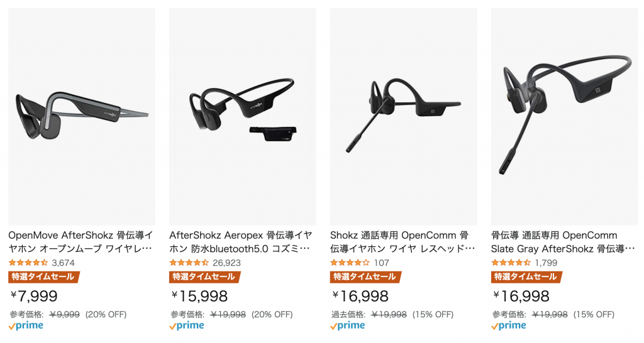View the 3,674 customer reviews
The image size is (644, 343).
pos(64,263)
